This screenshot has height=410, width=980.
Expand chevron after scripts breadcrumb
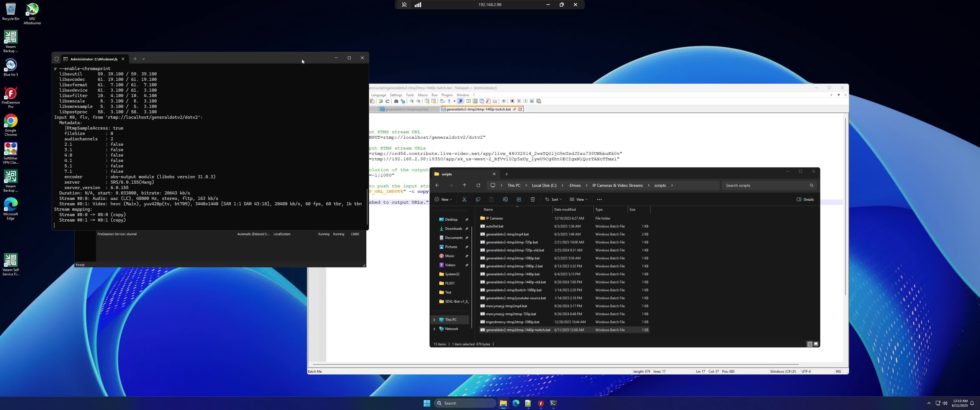click(672, 186)
